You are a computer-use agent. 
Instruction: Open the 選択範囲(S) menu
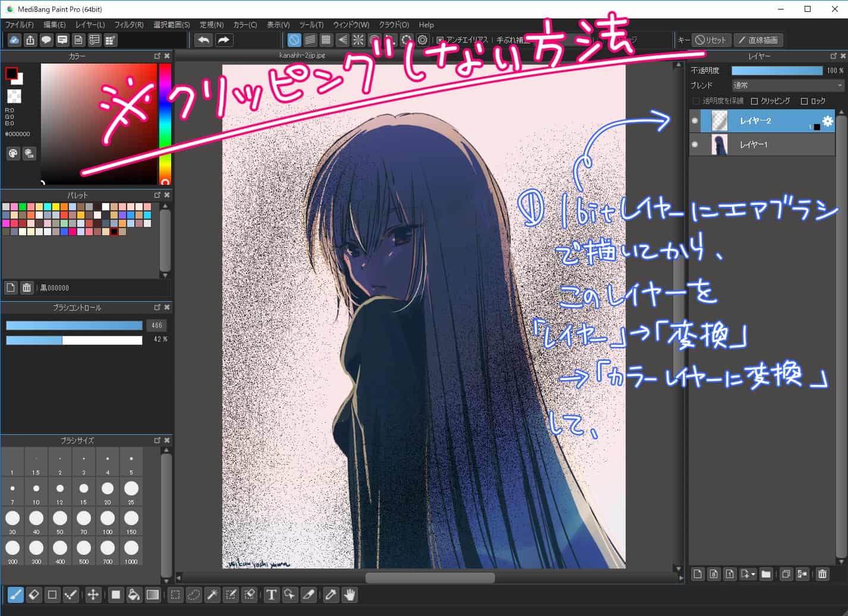point(172,25)
